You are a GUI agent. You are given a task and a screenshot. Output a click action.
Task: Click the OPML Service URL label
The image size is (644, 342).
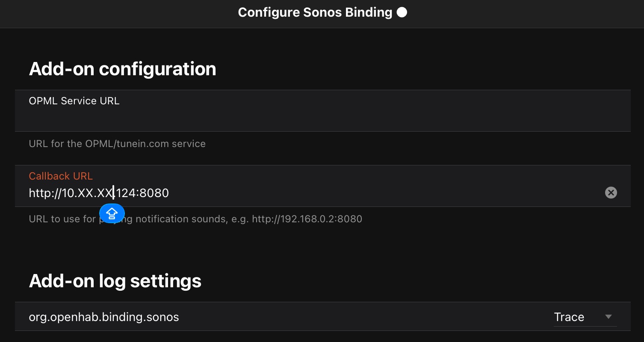[74, 101]
